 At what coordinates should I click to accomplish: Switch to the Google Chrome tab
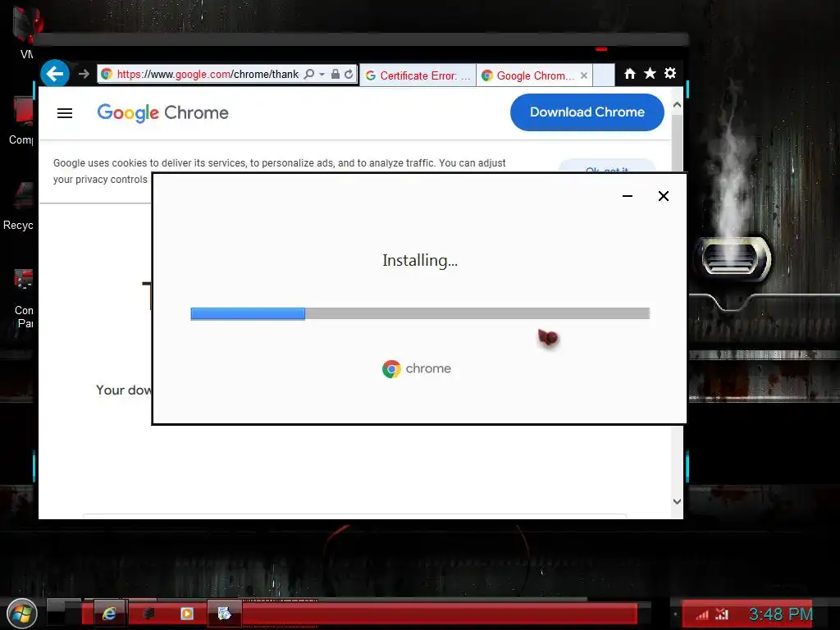(x=527, y=75)
